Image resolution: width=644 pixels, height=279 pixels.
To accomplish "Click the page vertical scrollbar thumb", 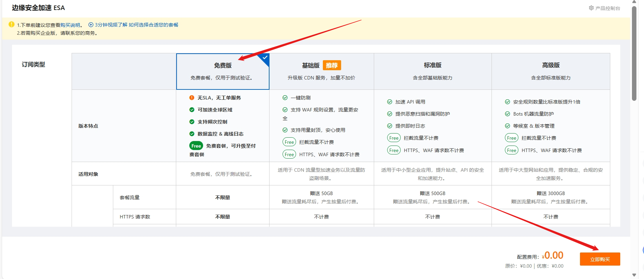I will 634,52.
